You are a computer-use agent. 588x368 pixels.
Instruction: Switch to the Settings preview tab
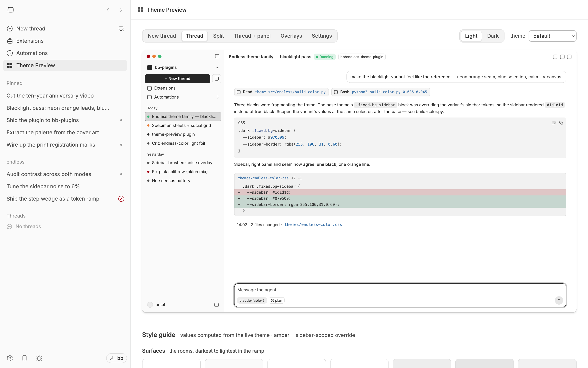322,36
